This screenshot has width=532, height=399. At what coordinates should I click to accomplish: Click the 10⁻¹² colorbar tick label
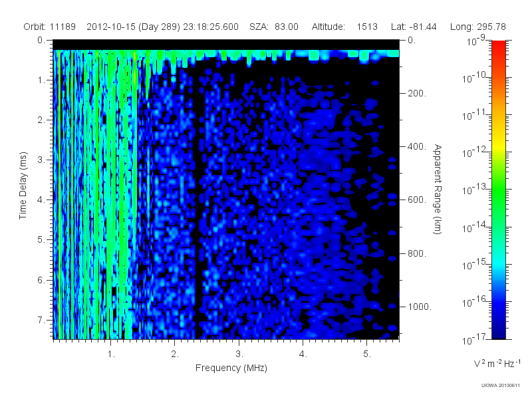473,152
